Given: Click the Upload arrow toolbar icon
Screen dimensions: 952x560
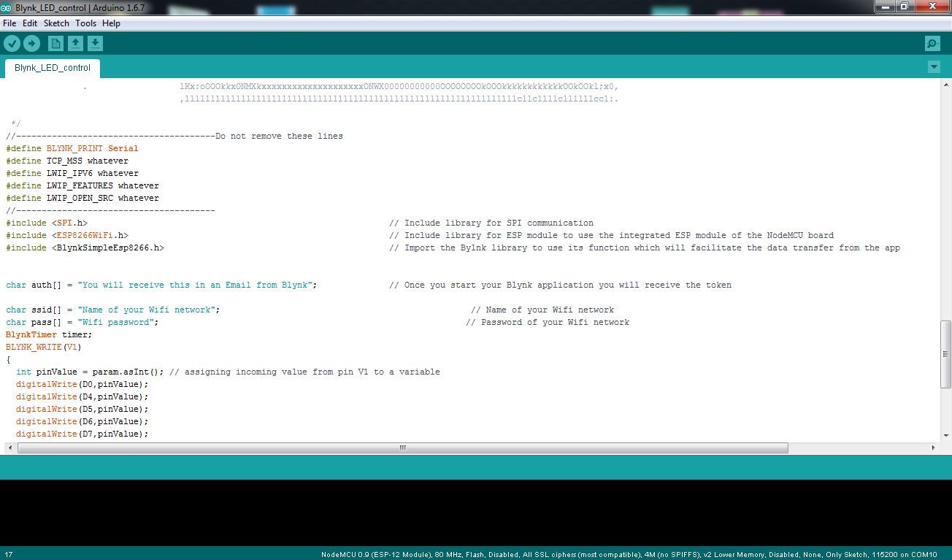Looking at the screenshot, I should [x=31, y=44].
